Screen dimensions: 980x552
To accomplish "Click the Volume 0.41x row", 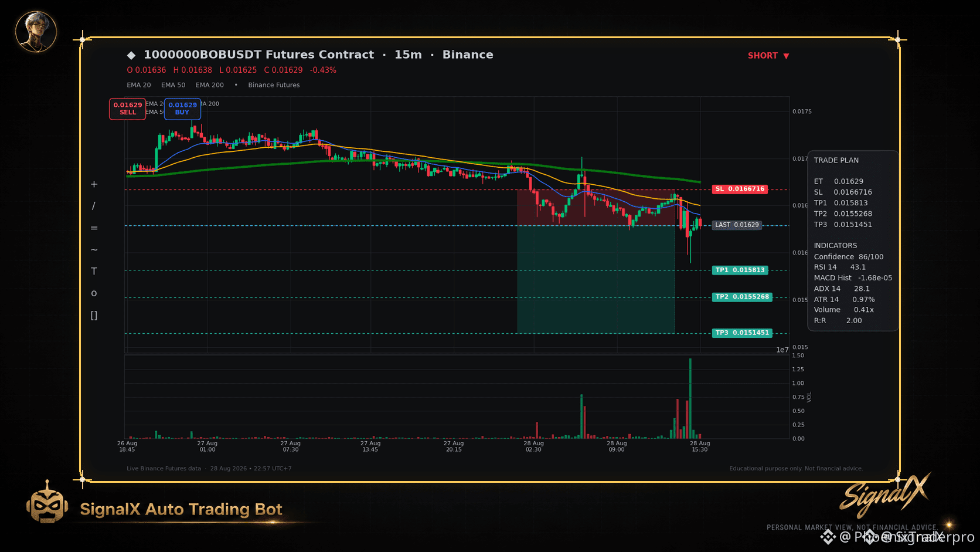I will pyautogui.click(x=844, y=310).
